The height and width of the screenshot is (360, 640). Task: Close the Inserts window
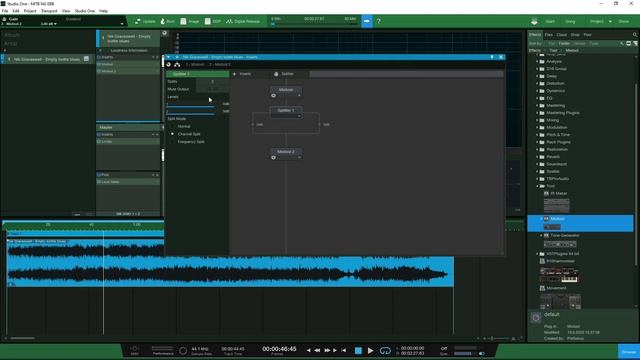[x=501, y=57]
